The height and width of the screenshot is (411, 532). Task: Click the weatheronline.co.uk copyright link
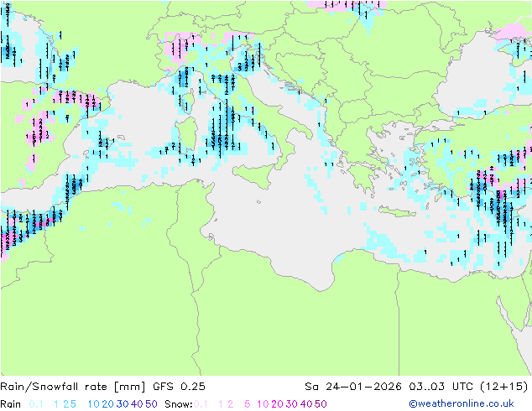(462, 403)
